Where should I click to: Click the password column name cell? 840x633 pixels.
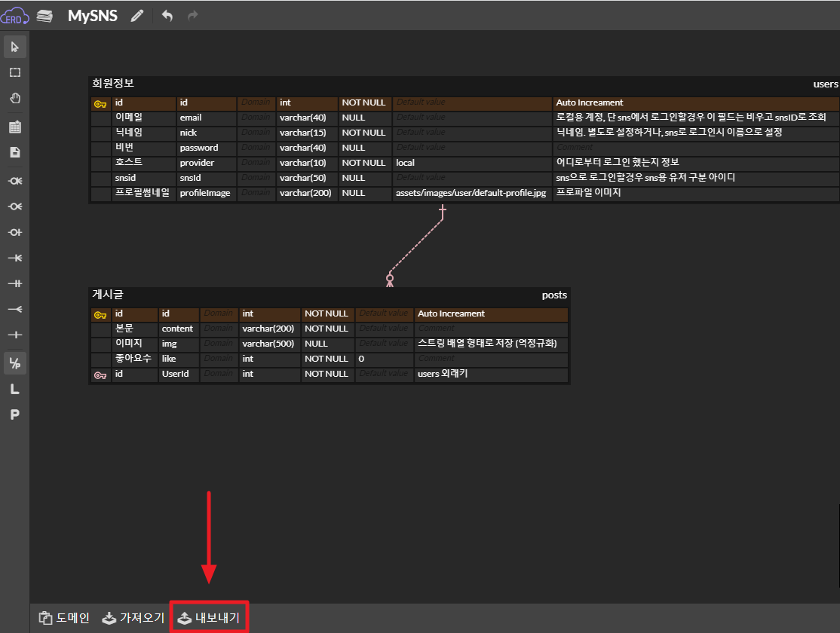pyautogui.click(x=207, y=148)
